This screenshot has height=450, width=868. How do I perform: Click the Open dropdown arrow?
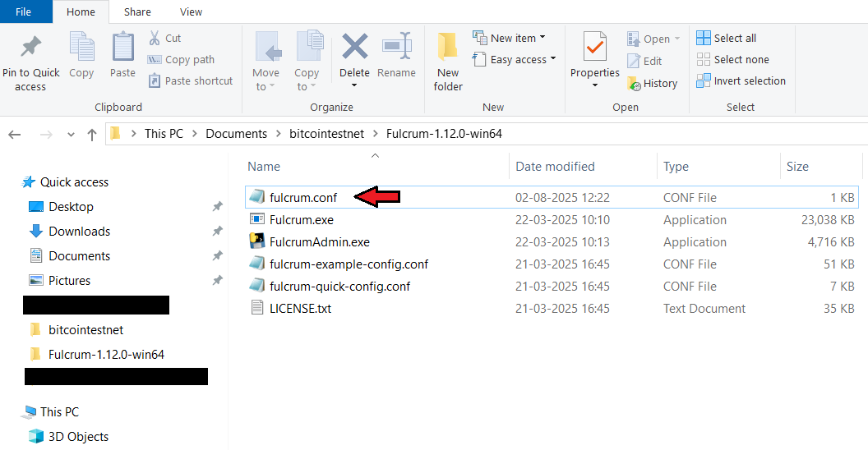(677, 39)
